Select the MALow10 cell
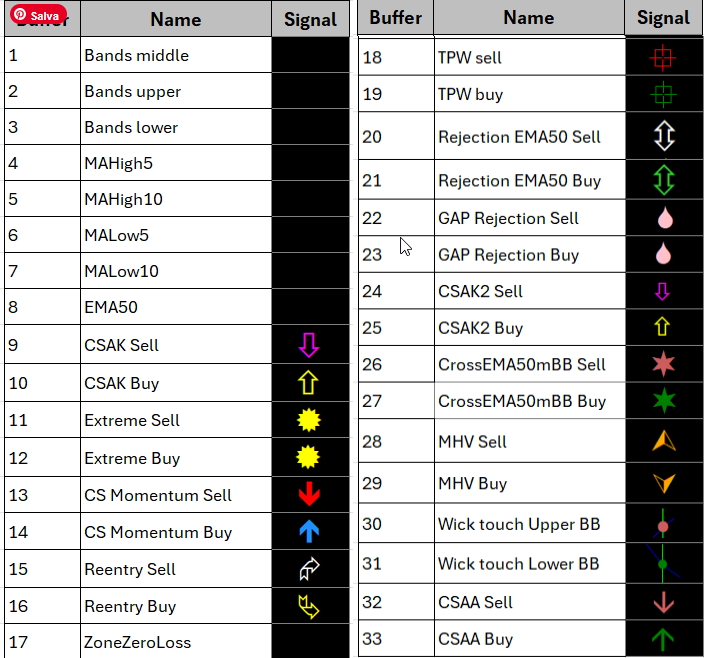The height and width of the screenshot is (658, 704). point(176,271)
